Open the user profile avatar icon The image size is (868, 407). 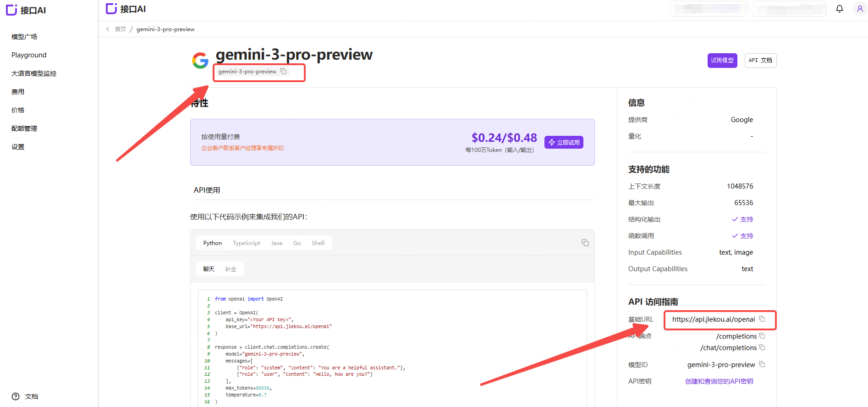[x=860, y=9]
